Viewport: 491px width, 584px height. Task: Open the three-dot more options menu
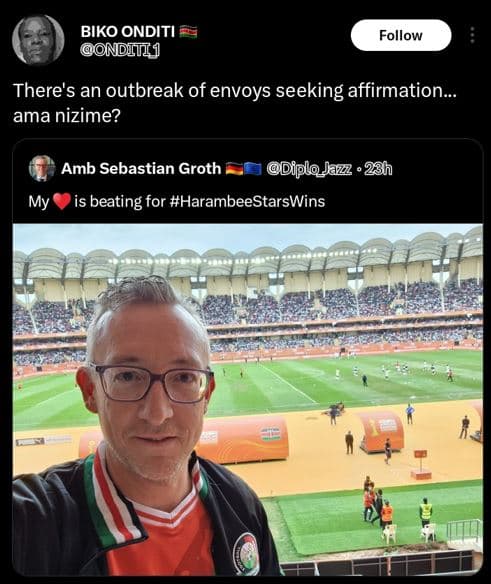[472, 35]
